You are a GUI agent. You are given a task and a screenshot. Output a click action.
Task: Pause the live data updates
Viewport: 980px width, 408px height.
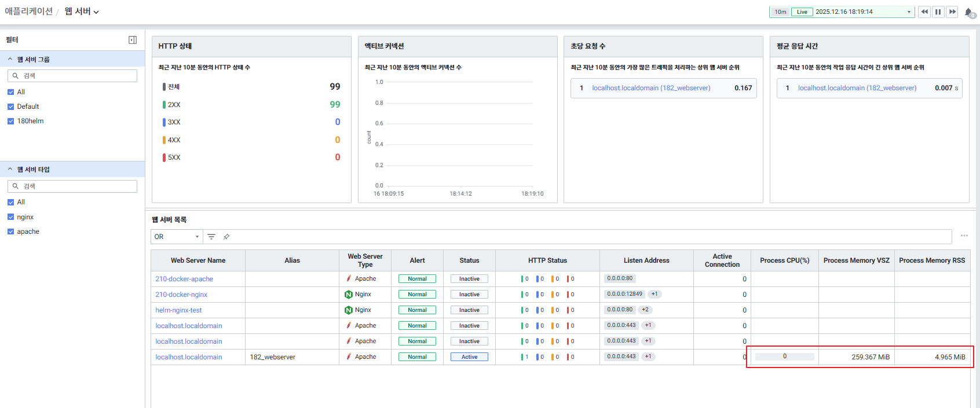click(x=938, y=12)
